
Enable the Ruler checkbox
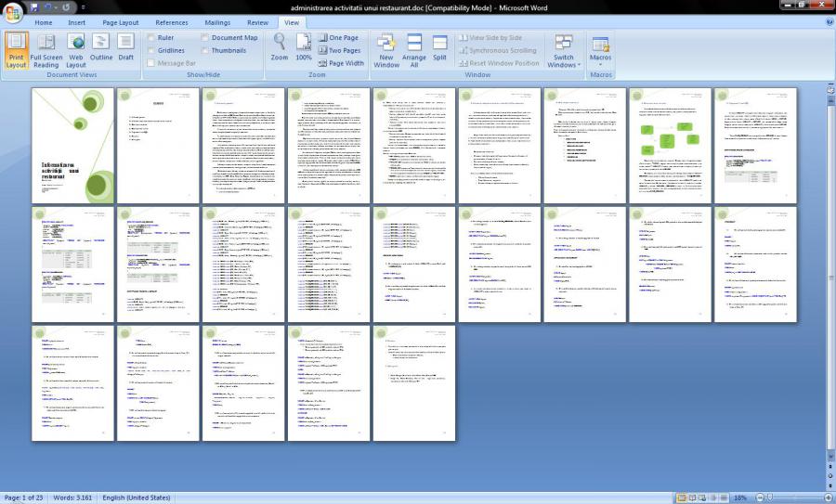pos(151,38)
